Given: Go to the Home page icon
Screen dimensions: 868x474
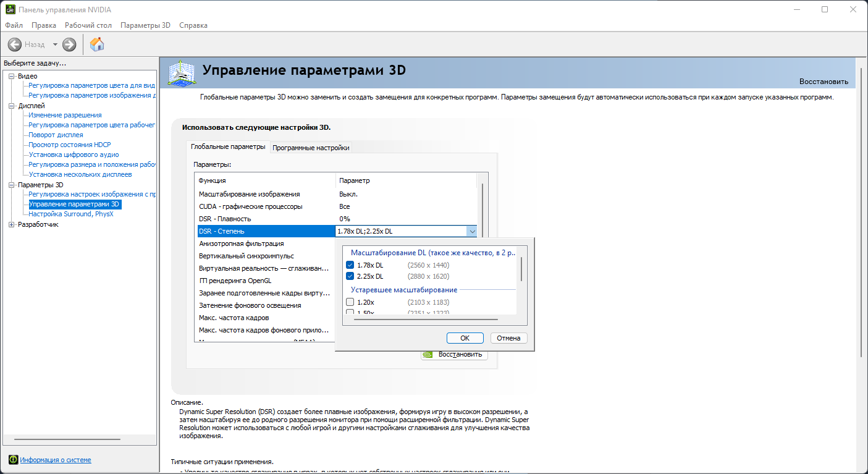Looking at the screenshot, I should (97, 44).
